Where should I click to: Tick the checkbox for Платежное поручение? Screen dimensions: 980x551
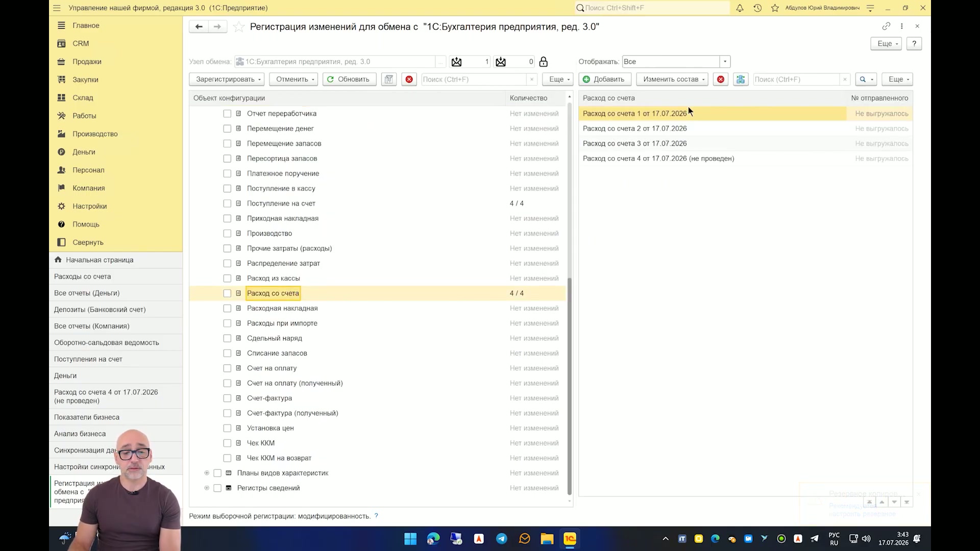(227, 173)
